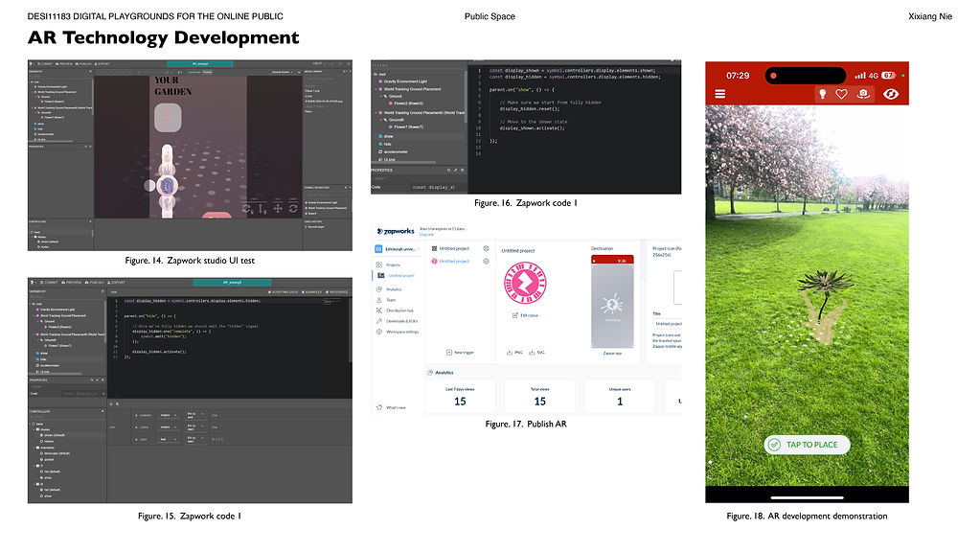Image resolution: width=980 pixels, height=552 pixels.
Task: Open Analytics in the Zapworks left sidebar
Action: [389, 289]
